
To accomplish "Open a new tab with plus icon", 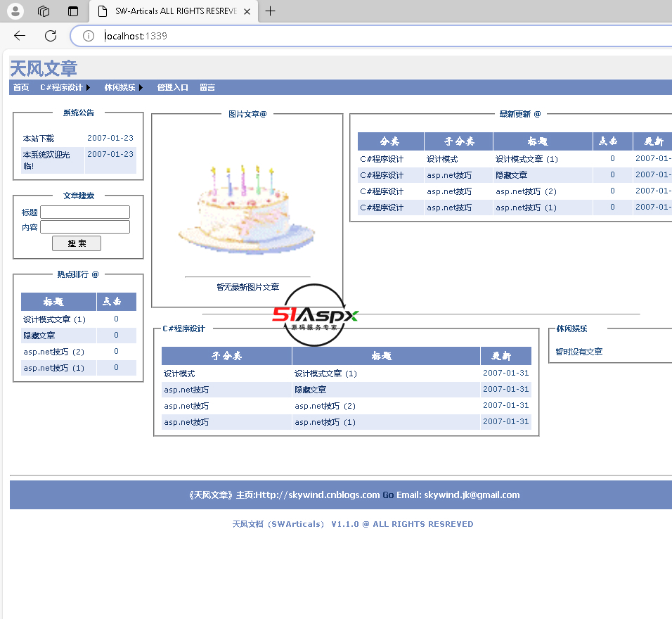I will click(270, 11).
